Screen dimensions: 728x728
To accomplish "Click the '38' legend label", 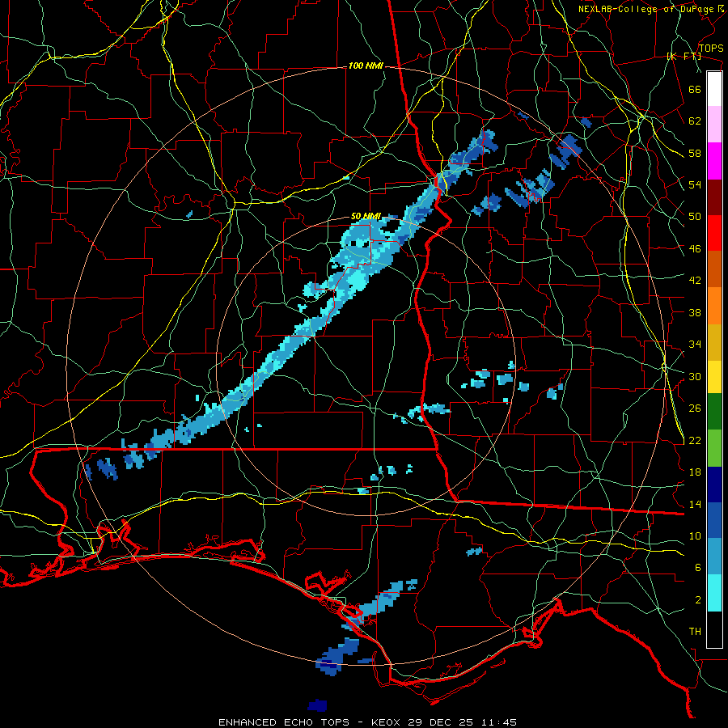I will pyautogui.click(x=695, y=312).
